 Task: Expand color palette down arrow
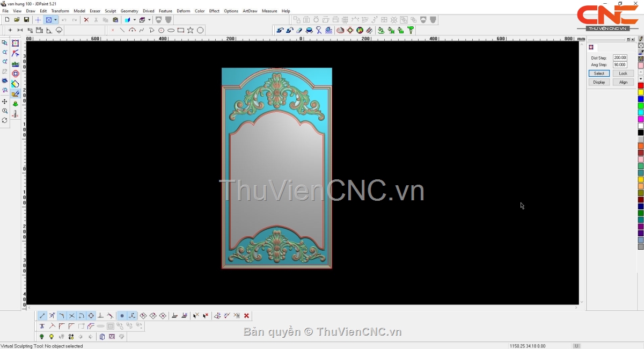[x=641, y=79]
